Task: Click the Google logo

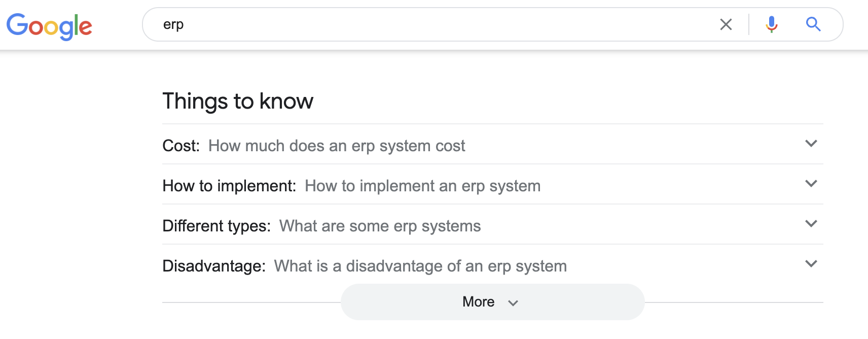Action: [x=49, y=26]
